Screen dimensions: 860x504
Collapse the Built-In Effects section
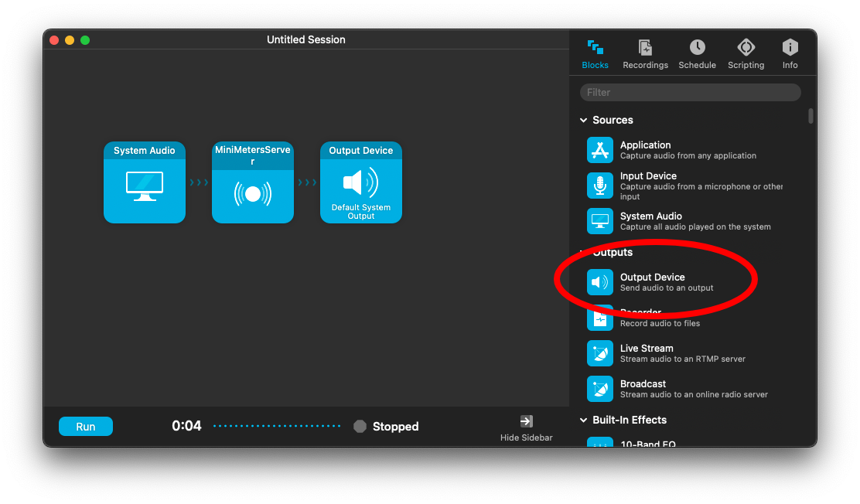click(x=583, y=421)
